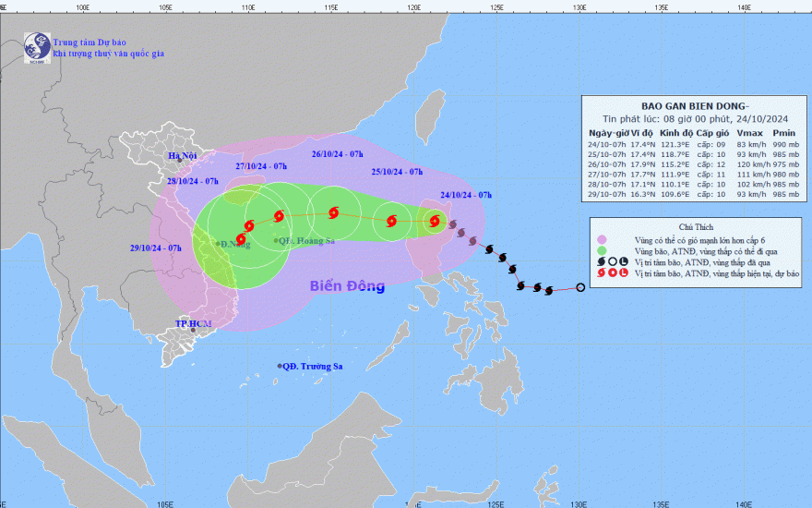This screenshot has height=508, width=812.
Task: Click the red storm icon for 26/10/24 - 07h
Action: [333, 212]
